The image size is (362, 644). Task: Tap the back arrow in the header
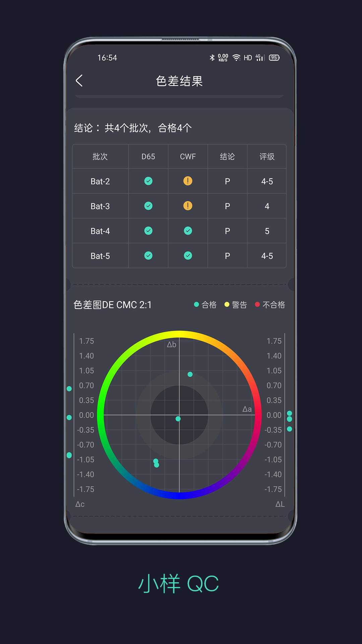tap(79, 81)
